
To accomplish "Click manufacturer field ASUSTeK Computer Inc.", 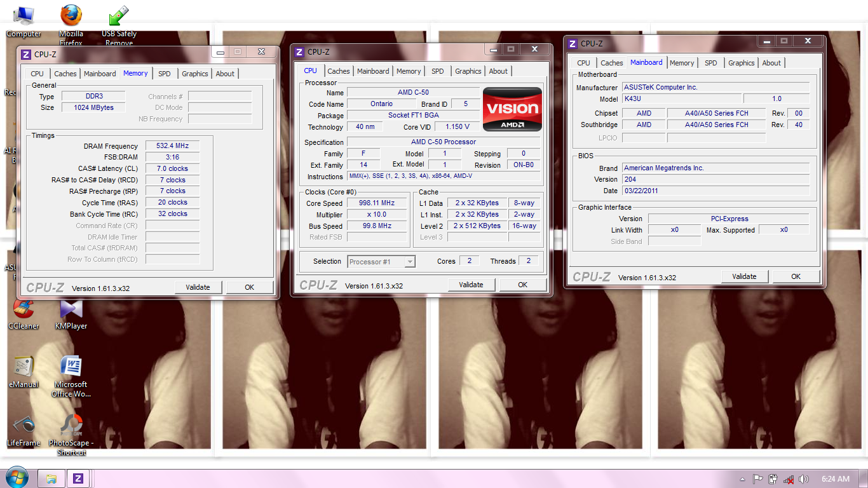I will (x=715, y=88).
